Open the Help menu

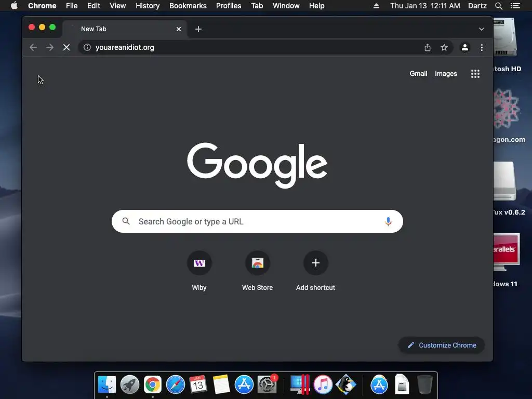[x=316, y=6]
